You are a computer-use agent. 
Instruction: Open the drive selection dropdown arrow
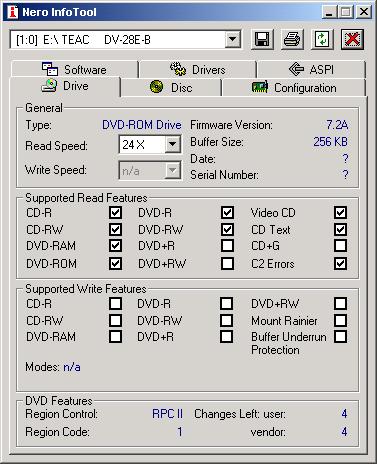point(233,40)
